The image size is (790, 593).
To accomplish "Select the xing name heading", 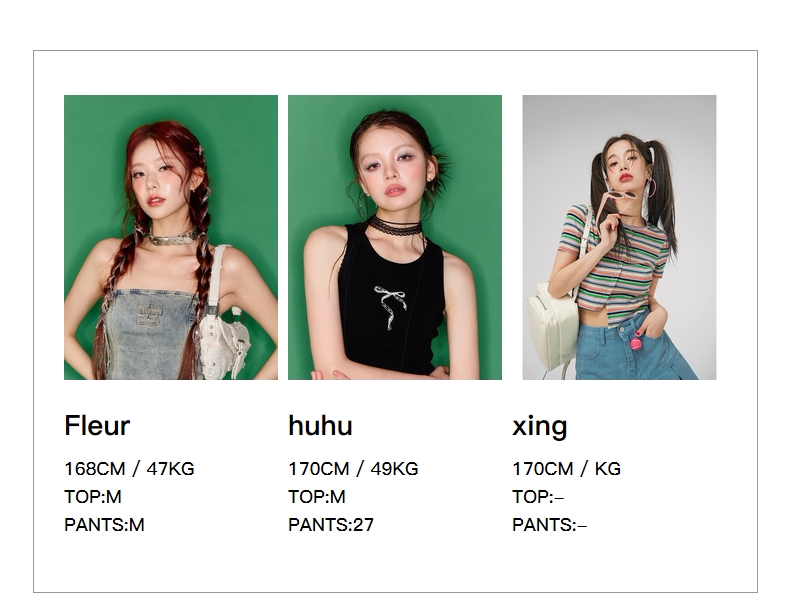I will (540, 427).
